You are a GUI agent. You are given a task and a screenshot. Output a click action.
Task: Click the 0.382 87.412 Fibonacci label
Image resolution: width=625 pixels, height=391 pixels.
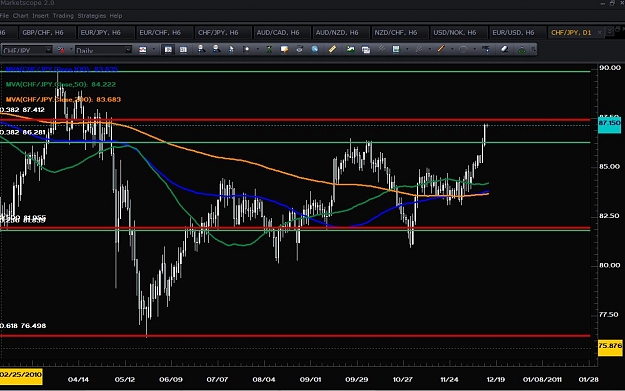point(22,110)
